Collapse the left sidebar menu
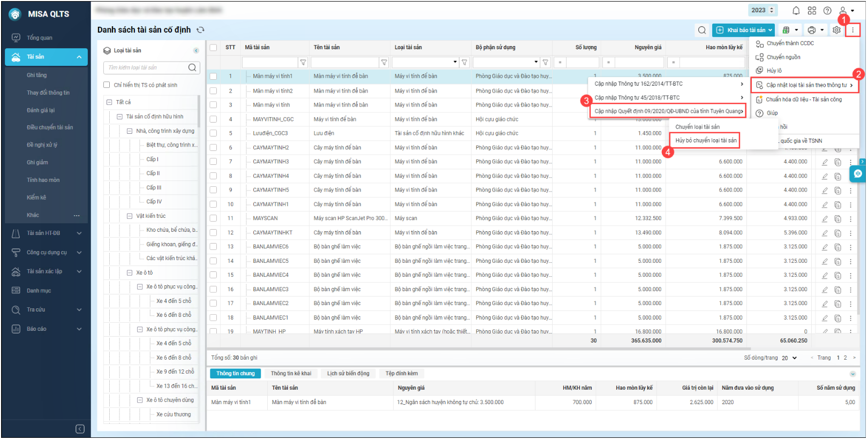868x440 pixels. click(x=80, y=429)
